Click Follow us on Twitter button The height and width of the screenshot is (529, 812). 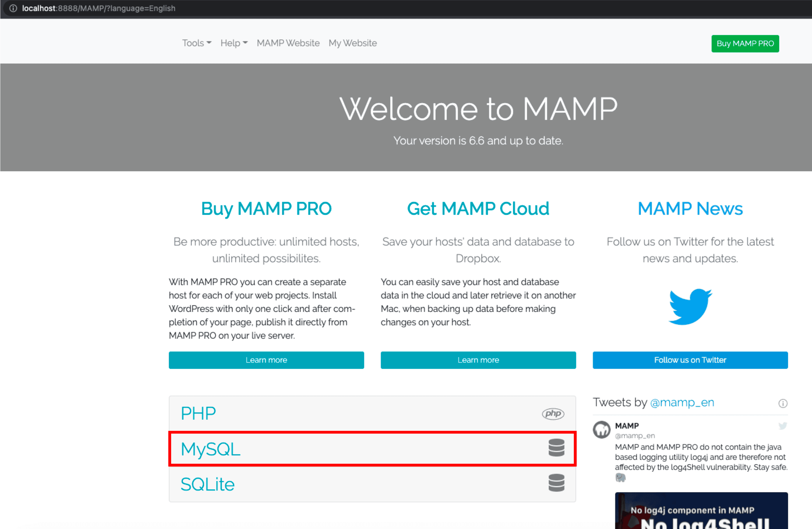click(690, 360)
